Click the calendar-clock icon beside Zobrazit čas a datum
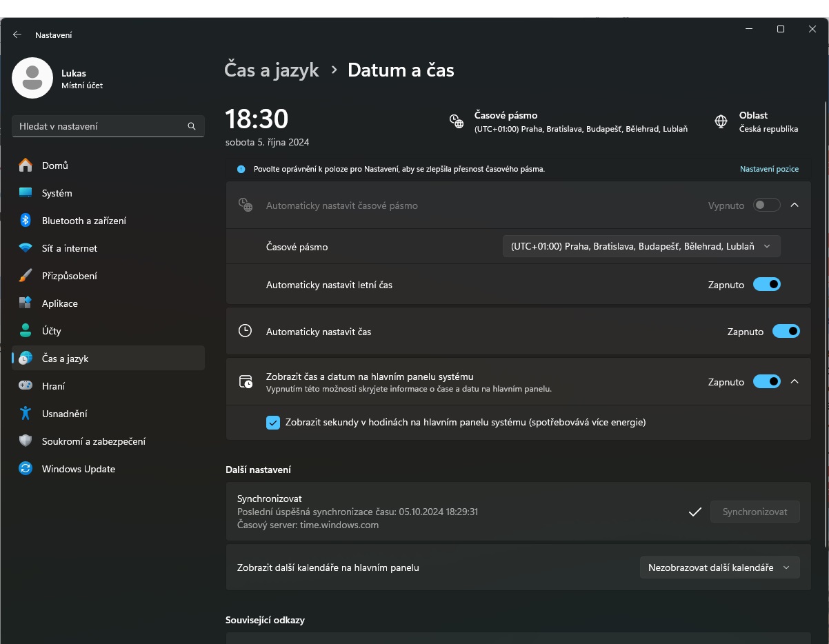The height and width of the screenshot is (644, 829). pos(246,382)
